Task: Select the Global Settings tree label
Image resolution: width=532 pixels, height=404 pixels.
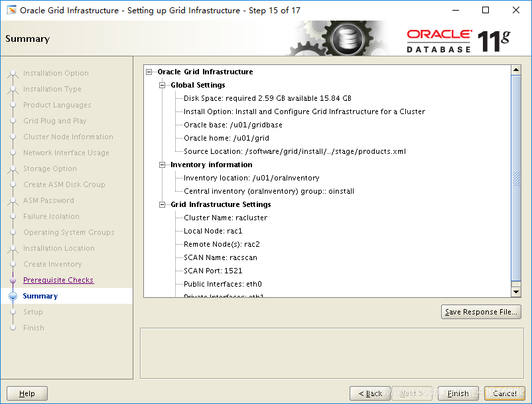Action: 198,85
